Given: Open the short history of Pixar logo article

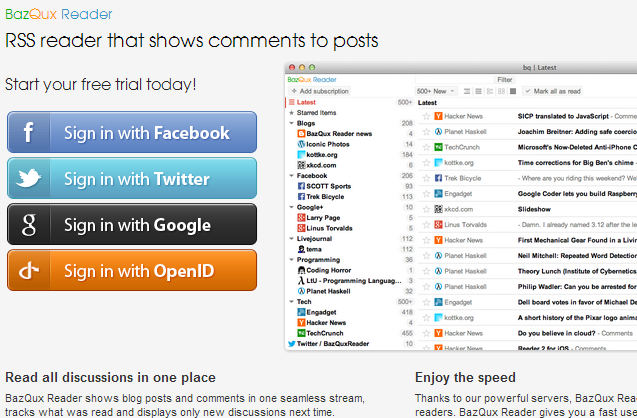Looking at the screenshot, I should coord(577,318).
